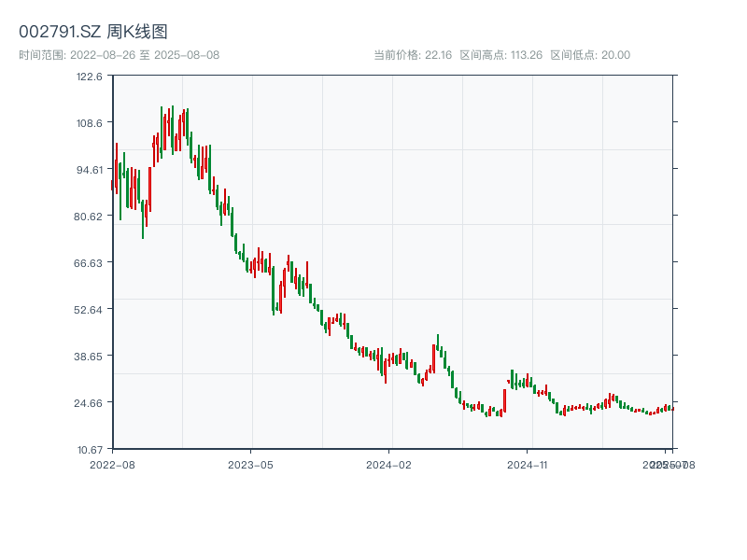Image resolution: width=747 pixels, height=560 pixels.
Task: Click the chart title 002791.SZ 周K线图
Action: [x=92, y=29]
